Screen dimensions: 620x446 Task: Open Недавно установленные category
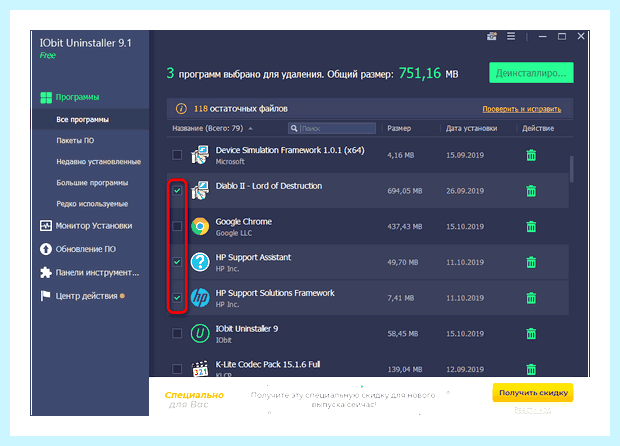(98, 162)
